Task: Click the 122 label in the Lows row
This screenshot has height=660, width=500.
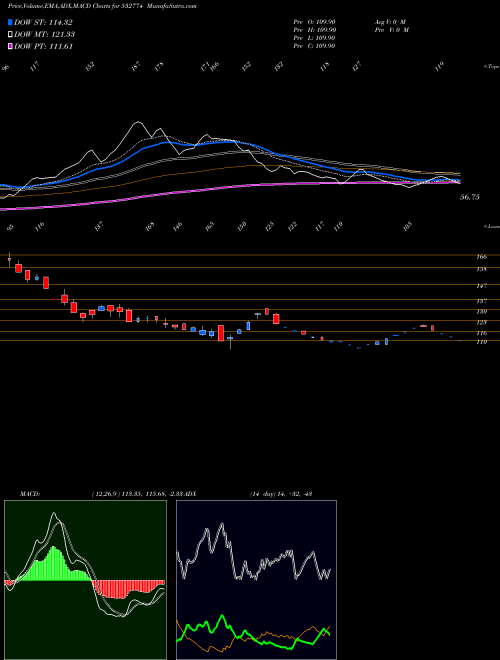Action: pos(292,226)
